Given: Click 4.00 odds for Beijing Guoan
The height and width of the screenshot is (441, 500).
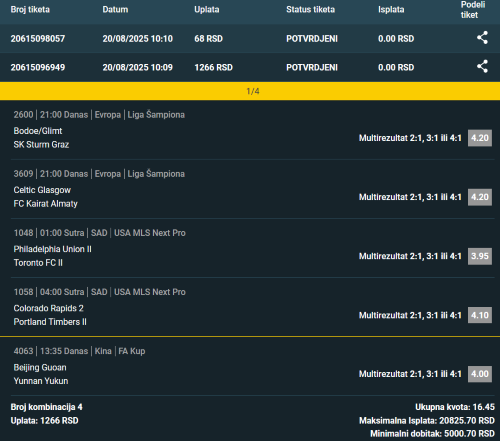Looking at the screenshot, I should [x=480, y=374].
